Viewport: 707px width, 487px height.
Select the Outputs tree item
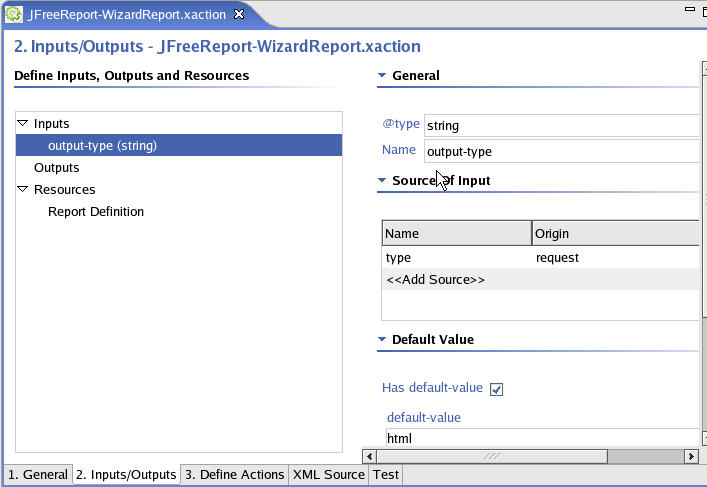click(x=56, y=167)
